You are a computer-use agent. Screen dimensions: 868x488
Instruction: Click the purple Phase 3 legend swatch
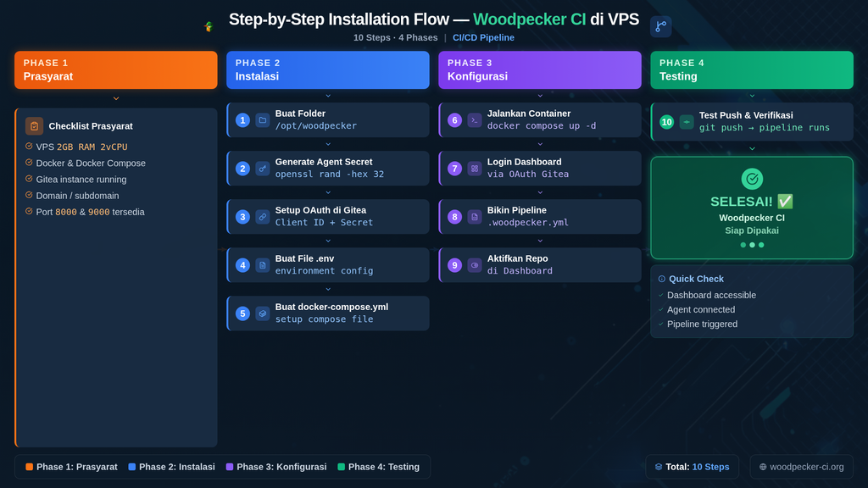pos(230,467)
